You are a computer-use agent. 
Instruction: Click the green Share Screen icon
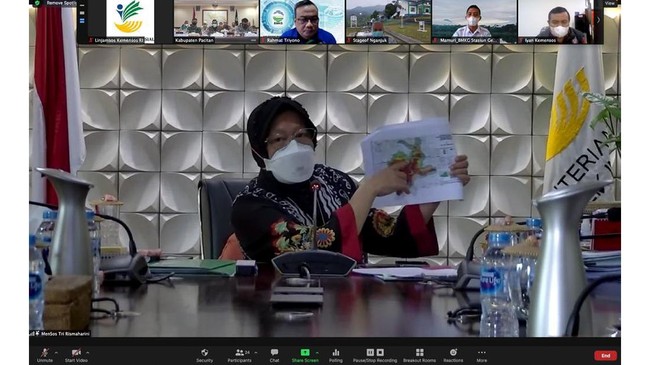(x=305, y=352)
